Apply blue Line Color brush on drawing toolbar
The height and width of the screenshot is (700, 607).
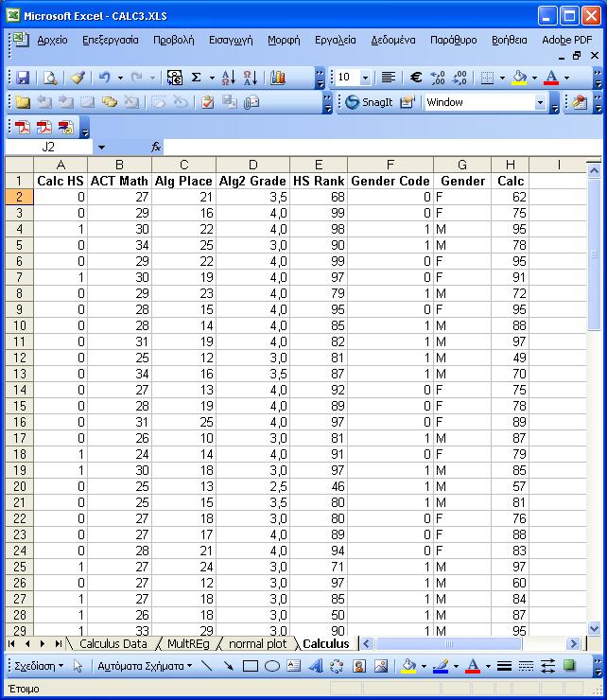pos(441,666)
